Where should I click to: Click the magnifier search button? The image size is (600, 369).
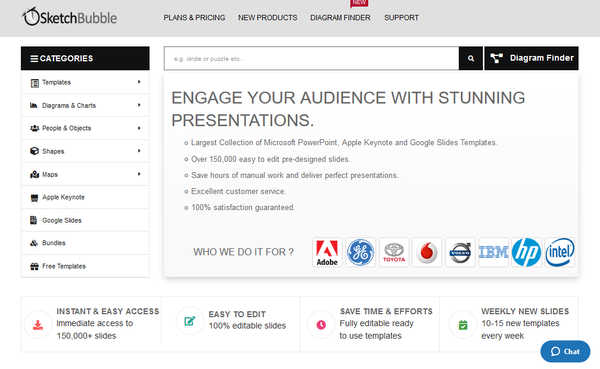[471, 59]
